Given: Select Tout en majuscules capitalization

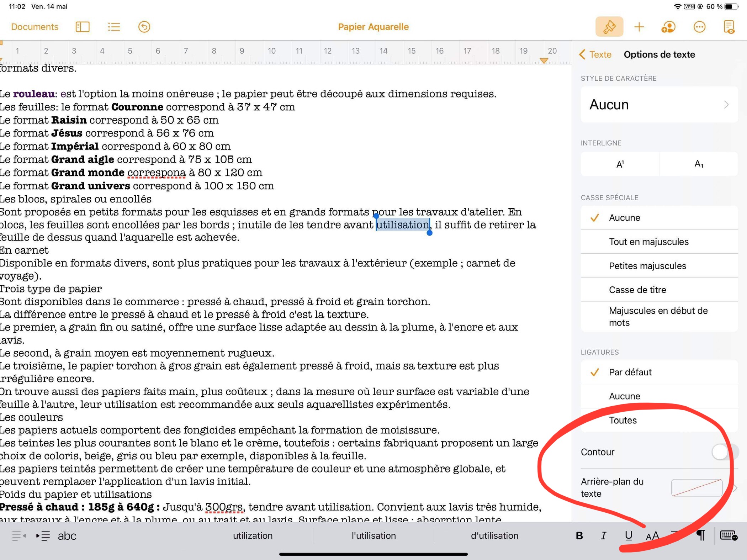Looking at the screenshot, I should coord(648,242).
